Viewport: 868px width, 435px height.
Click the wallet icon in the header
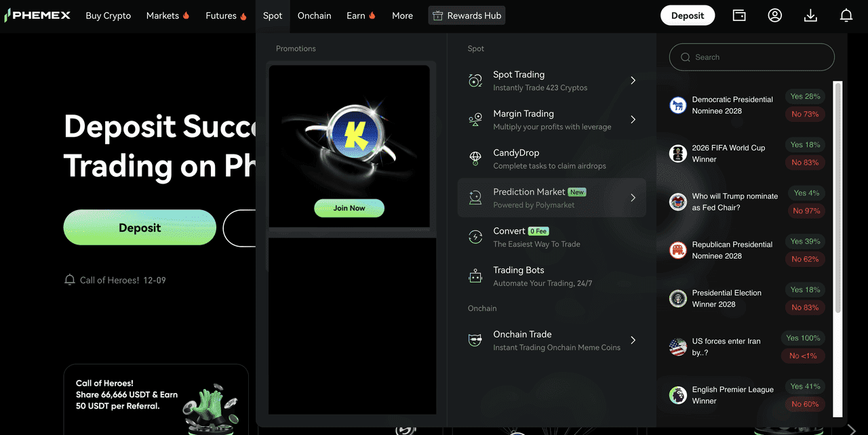point(739,16)
